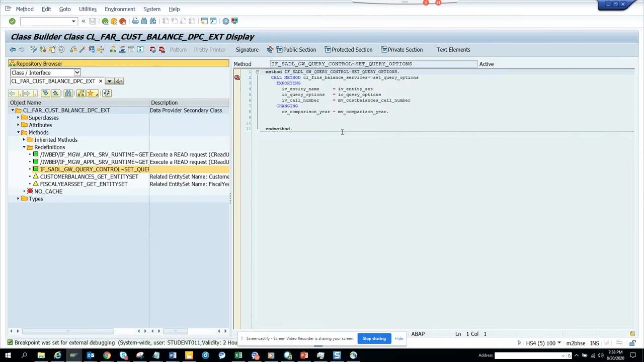Collapse the Methods folder node

tap(18, 132)
